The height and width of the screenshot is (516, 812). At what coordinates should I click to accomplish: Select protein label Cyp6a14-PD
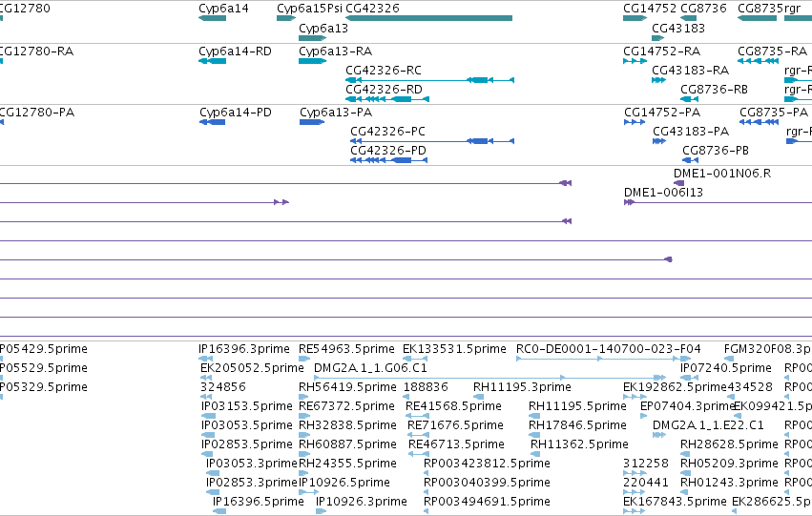236,113
